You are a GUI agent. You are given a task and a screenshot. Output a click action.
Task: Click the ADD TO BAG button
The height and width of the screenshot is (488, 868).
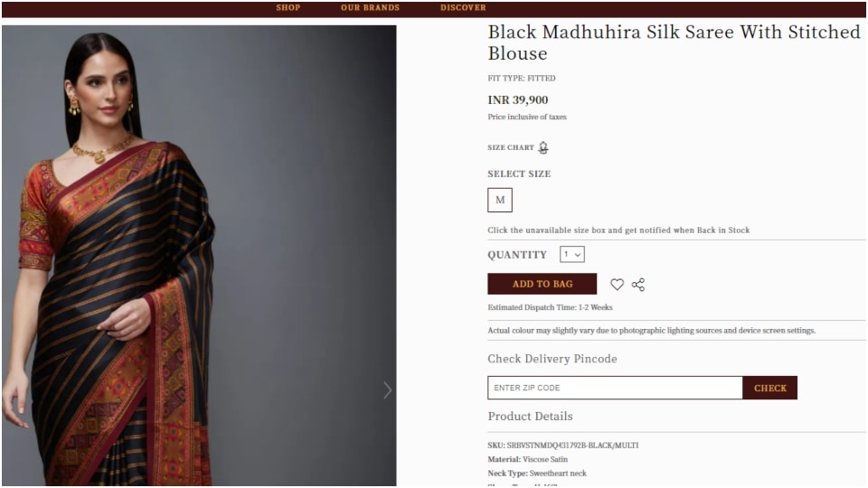click(542, 284)
